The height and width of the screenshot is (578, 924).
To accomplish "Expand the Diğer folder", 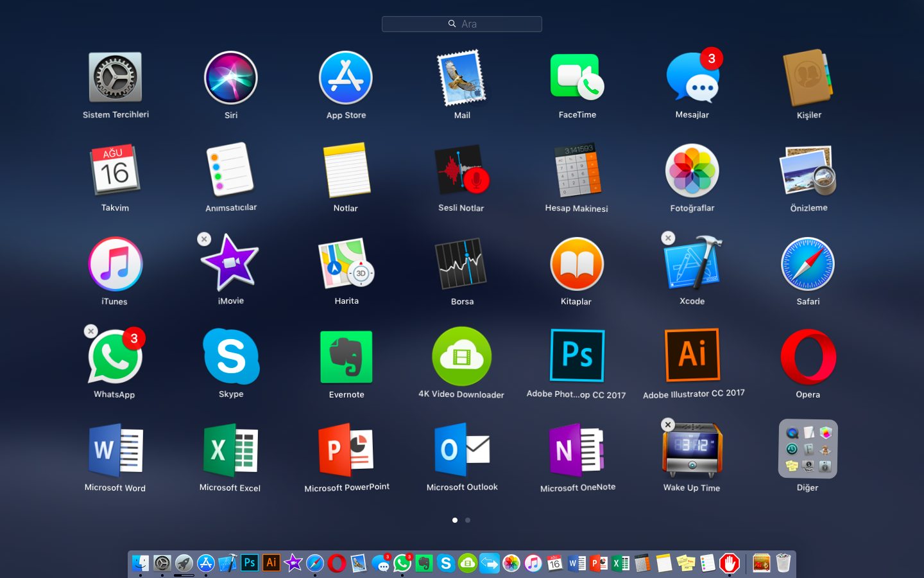I will pyautogui.click(x=808, y=450).
